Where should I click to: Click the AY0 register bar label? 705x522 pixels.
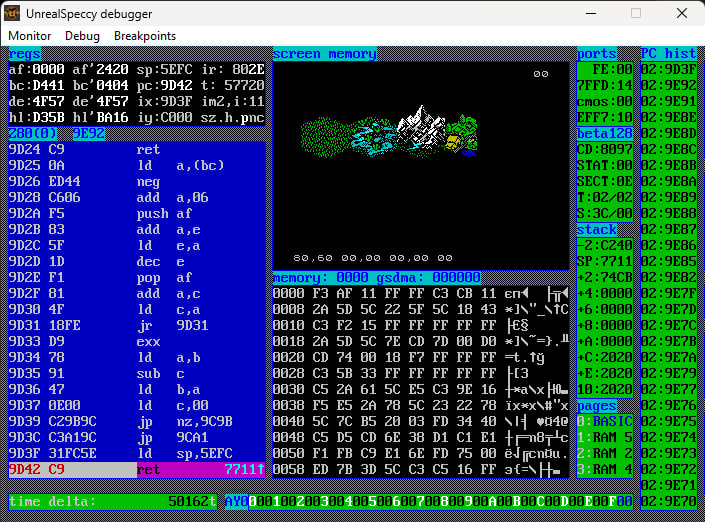236,502
